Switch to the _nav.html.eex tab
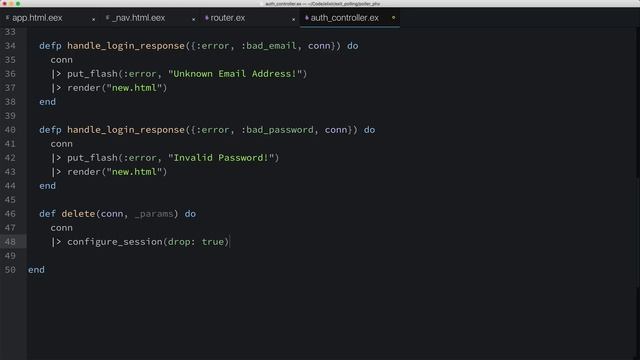The width and height of the screenshot is (640, 360). point(139,18)
